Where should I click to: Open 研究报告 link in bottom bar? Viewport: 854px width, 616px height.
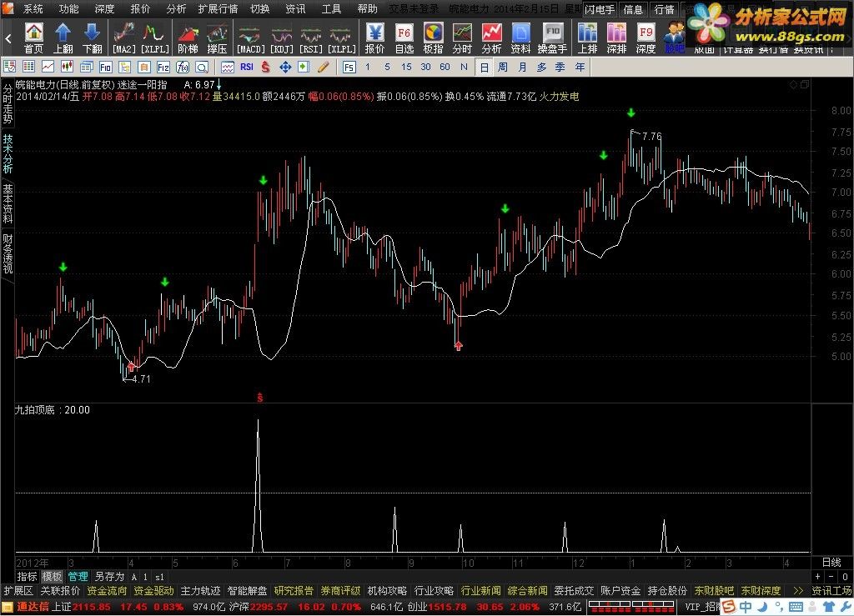click(x=294, y=591)
